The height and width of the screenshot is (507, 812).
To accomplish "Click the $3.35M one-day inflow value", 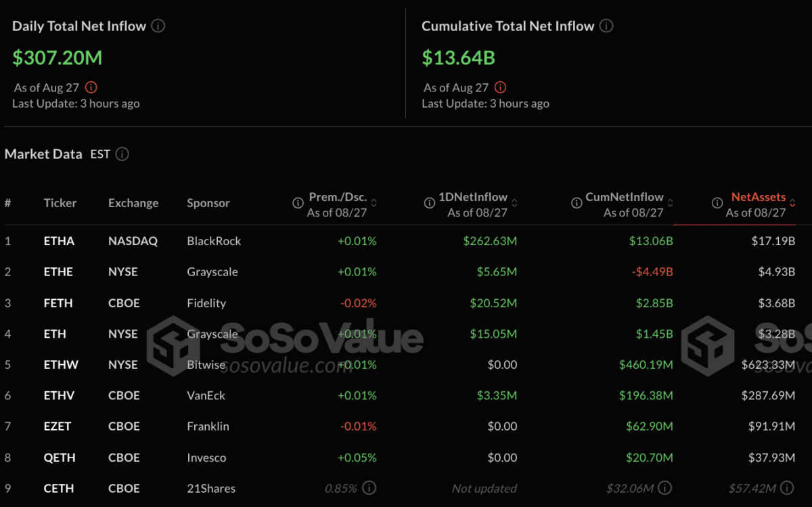I will point(496,395).
